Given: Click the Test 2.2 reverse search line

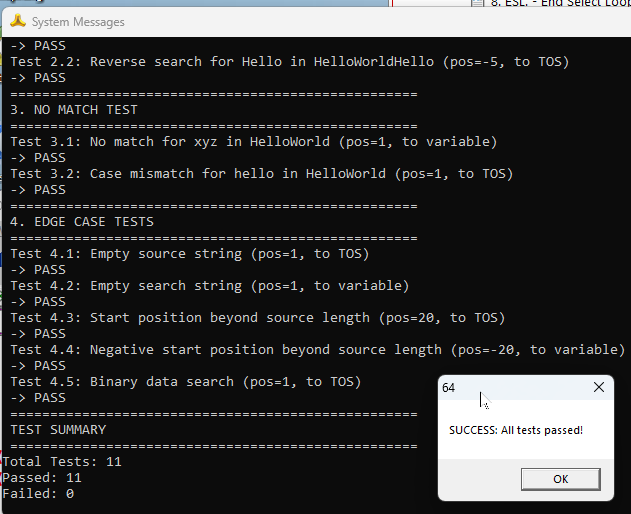Looking at the screenshot, I should (289, 62).
